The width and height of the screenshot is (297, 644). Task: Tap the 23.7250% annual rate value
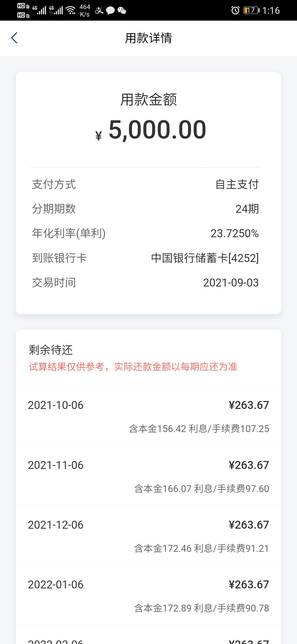235,233
